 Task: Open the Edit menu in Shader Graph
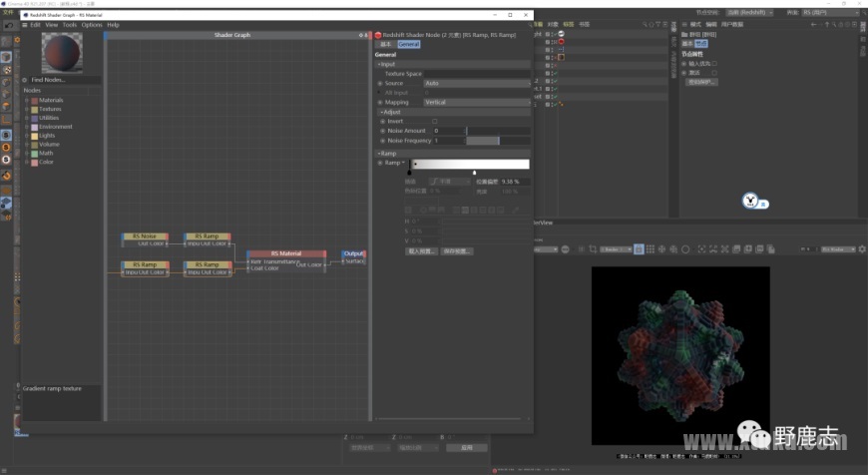[x=35, y=25]
